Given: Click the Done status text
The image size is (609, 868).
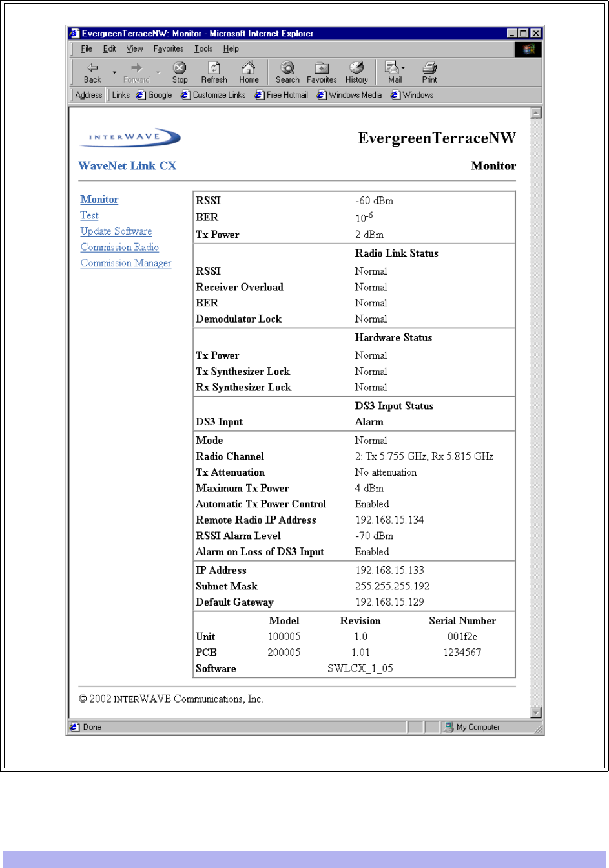Looking at the screenshot, I should [x=92, y=727].
